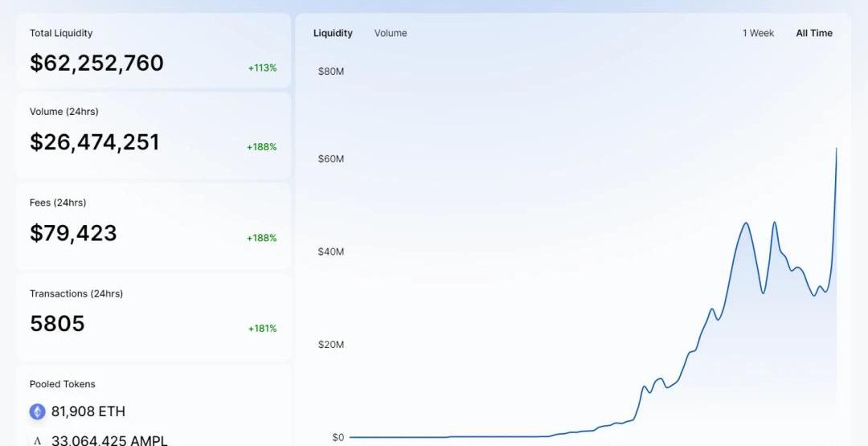Click the Transactions (24hrs) label
This screenshot has width=868, height=446.
click(x=76, y=294)
